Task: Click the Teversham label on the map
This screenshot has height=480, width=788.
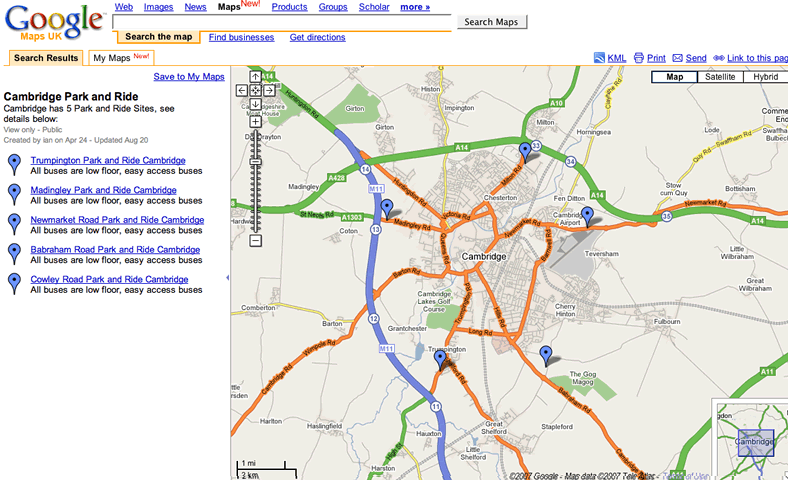Action: tap(601, 254)
